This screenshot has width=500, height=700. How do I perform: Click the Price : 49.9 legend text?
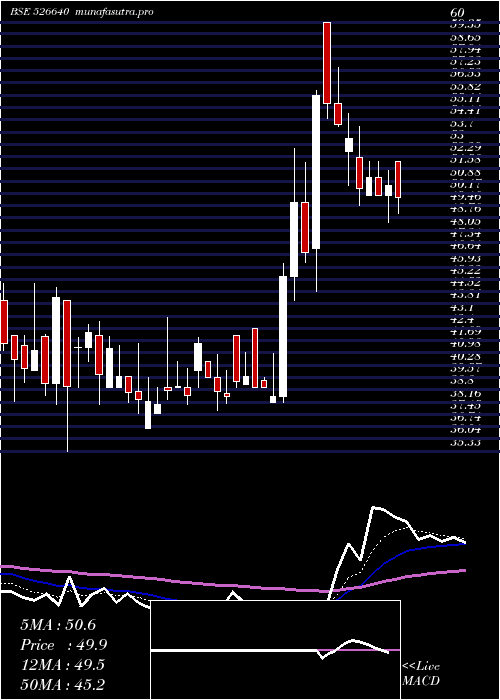[x=63, y=645]
